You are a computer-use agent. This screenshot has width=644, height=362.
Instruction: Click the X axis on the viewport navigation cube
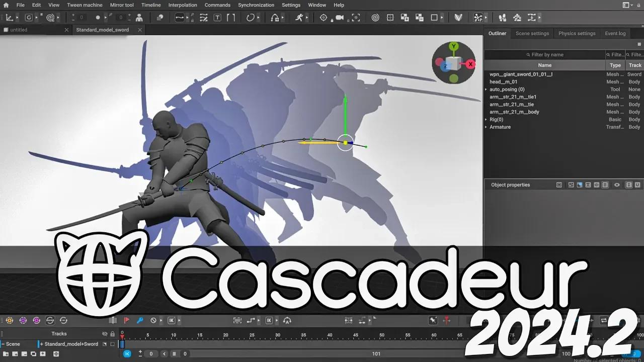tap(470, 64)
